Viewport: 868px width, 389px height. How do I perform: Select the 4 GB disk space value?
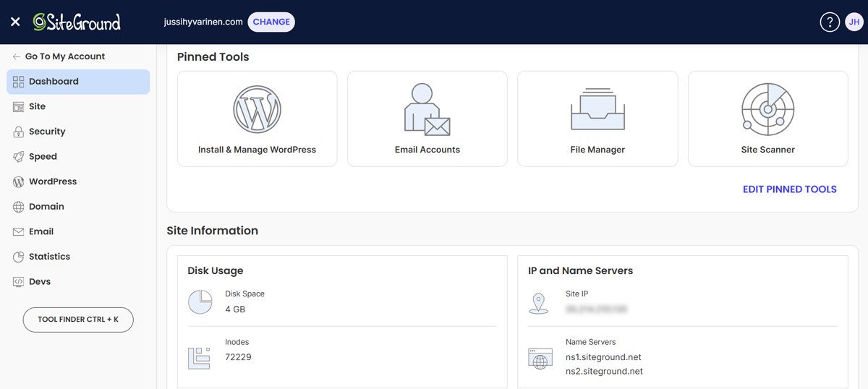[235, 309]
